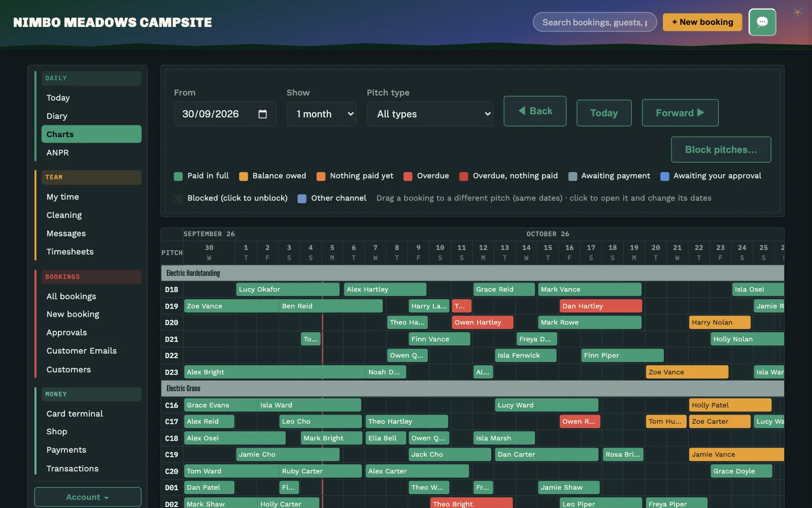Open Timesheets page

91,251
